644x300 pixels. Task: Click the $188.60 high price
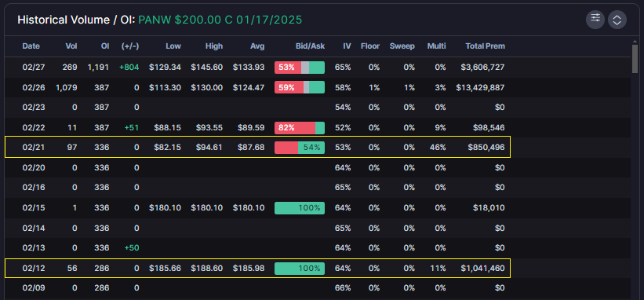point(207,269)
